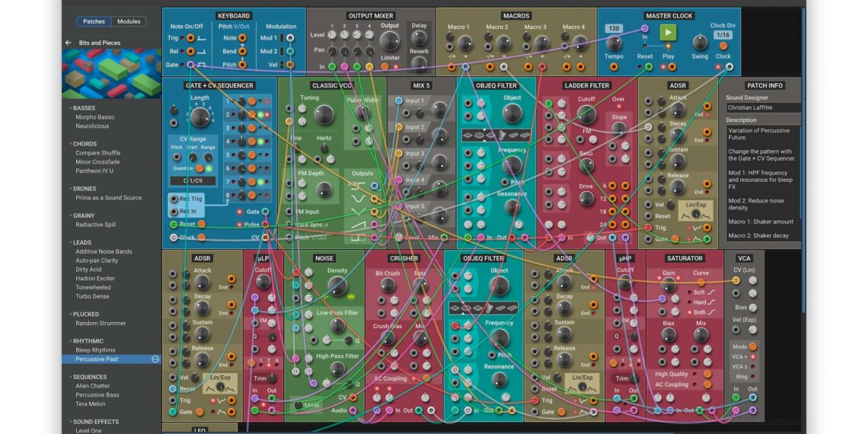
Task: Click the tempo value field showing 120
Action: pyautogui.click(x=614, y=29)
